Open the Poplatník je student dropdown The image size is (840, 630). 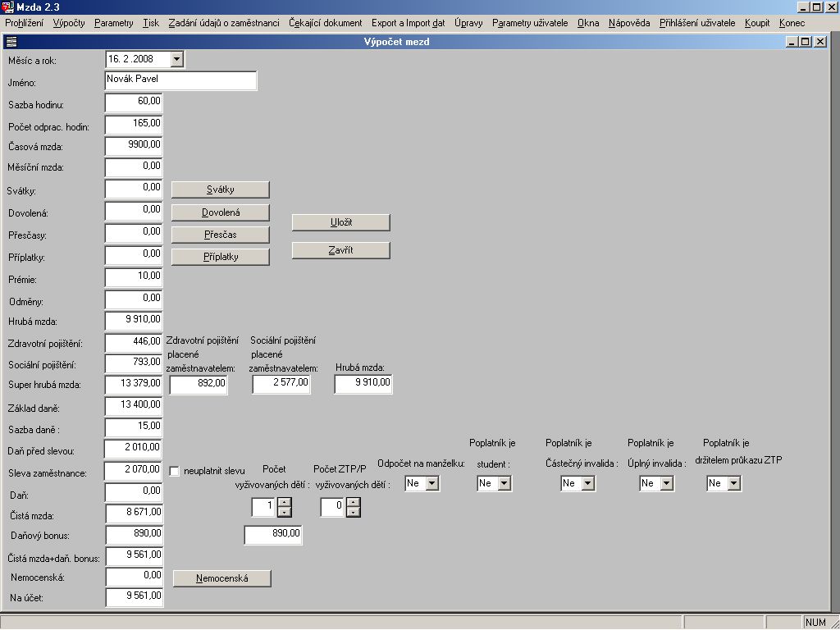coord(504,484)
